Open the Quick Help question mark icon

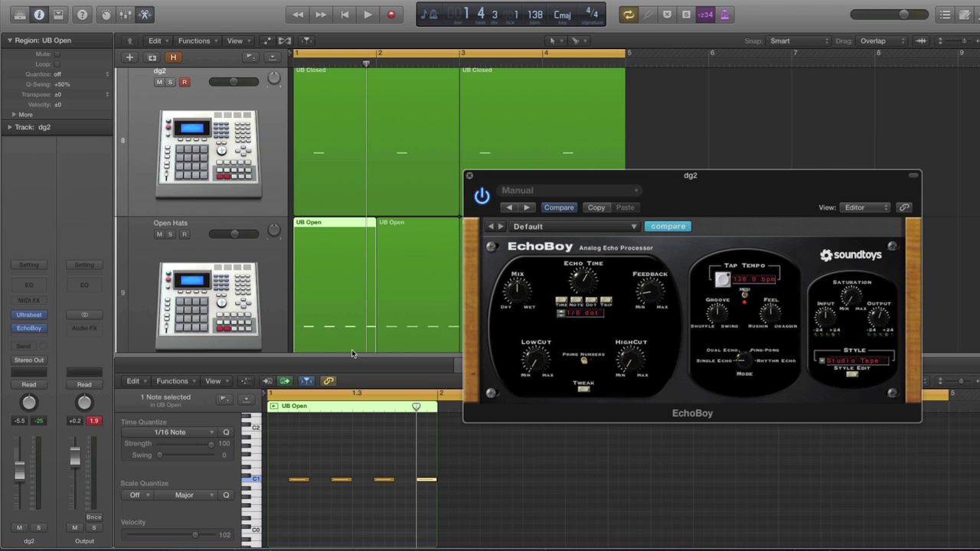coord(83,15)
